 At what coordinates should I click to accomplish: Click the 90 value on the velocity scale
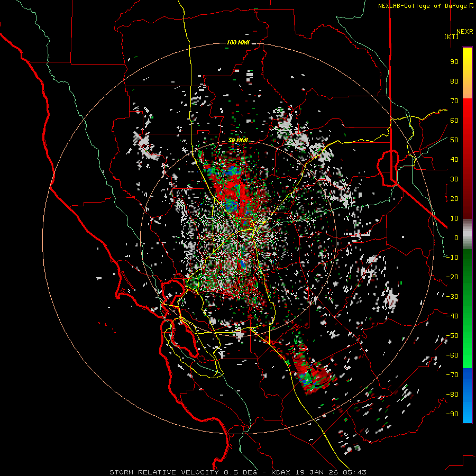click(454, 62)
